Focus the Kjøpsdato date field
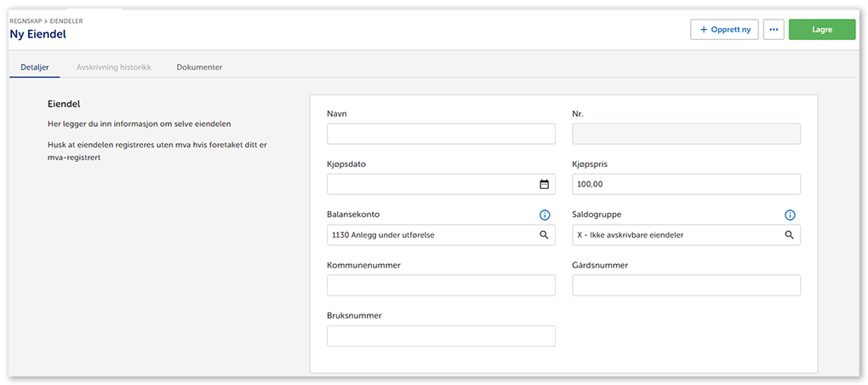 tap(431, 184)
